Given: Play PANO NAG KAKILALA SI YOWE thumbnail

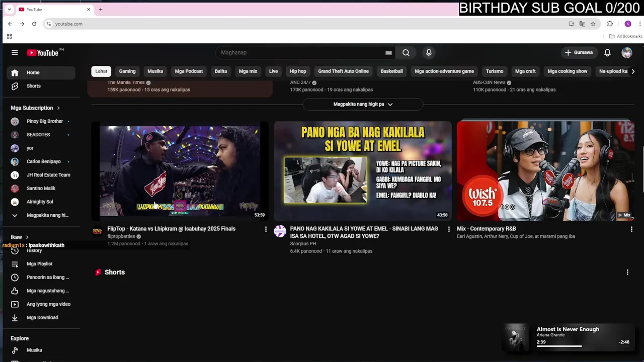Looking at the screenshot, I should tap(363, 171).
